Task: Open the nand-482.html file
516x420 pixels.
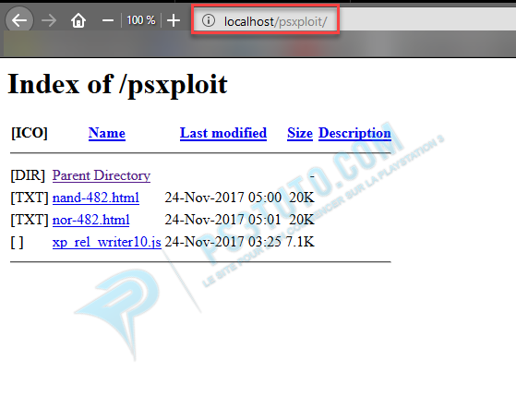Action: tap(96, 198)
